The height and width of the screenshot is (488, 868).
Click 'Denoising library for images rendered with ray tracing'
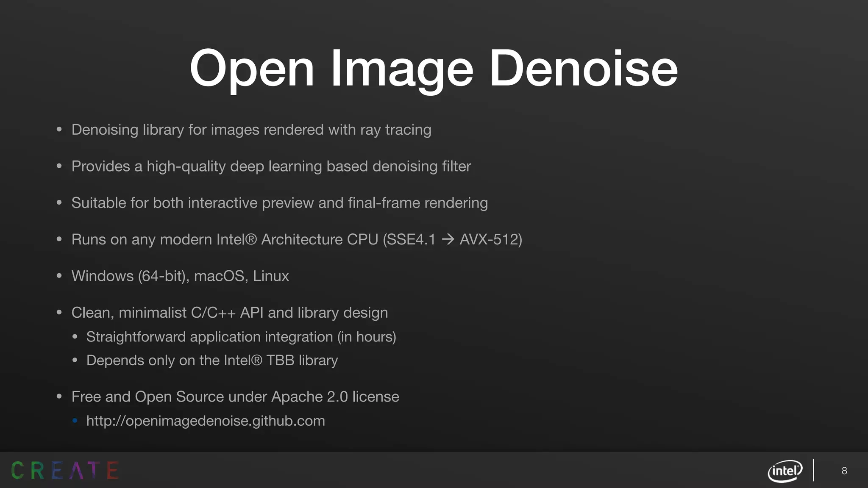(251, 130)
